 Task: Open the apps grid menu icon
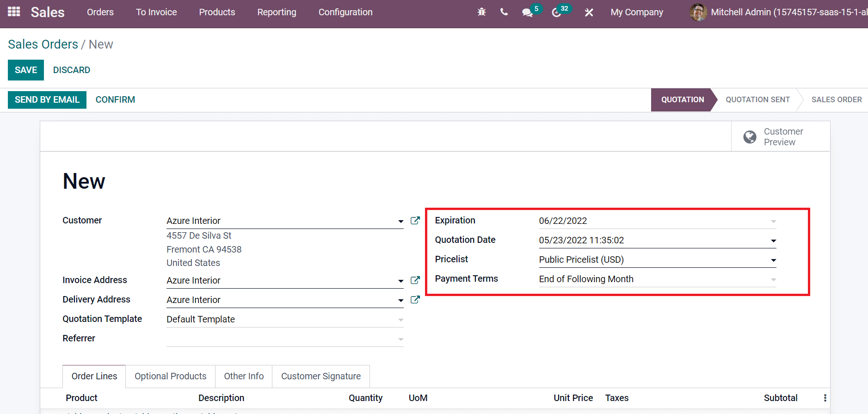click(14, 12)
